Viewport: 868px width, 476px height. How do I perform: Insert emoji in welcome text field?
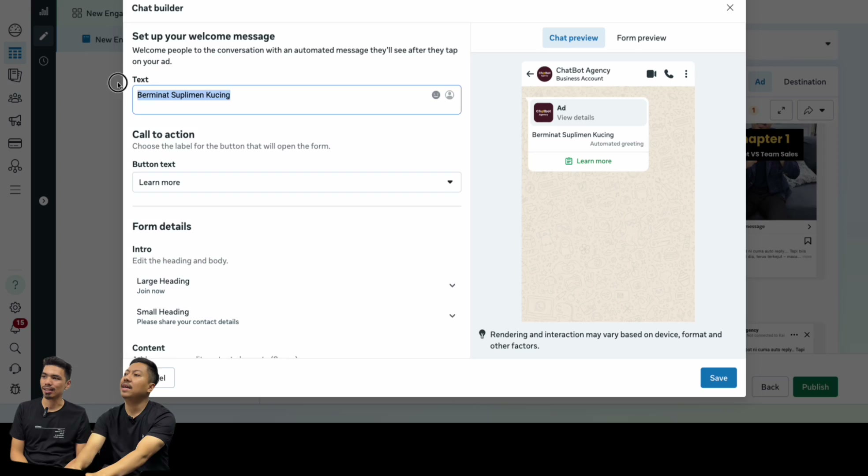pos(436,95)
